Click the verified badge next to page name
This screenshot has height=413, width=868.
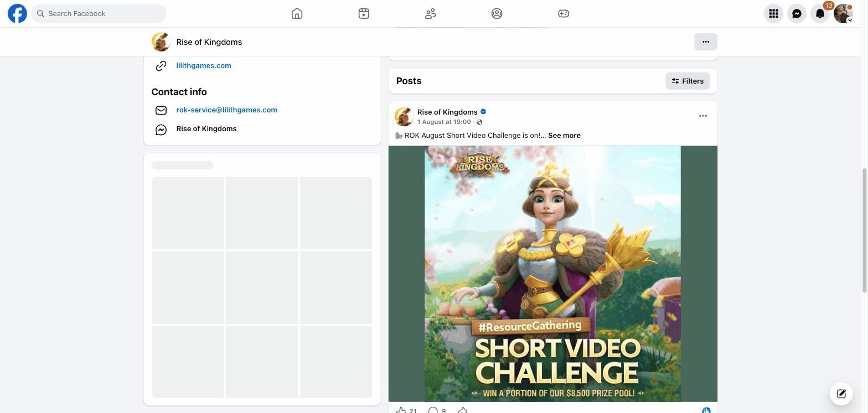tap(483, 112)
